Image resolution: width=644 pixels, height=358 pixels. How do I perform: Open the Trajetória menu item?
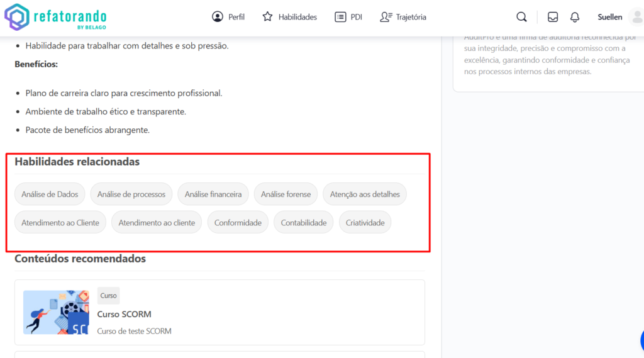[411, 17]
